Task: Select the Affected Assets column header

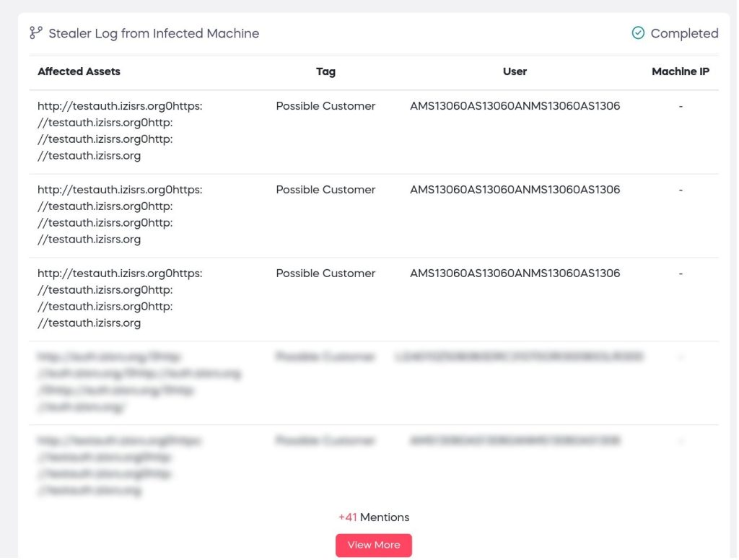Action: pyautogui.click(x=79, y=71)
